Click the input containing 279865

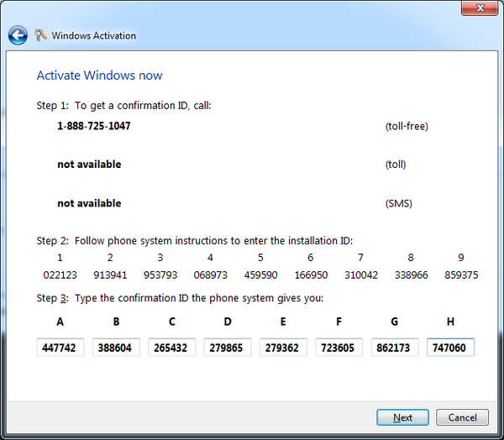(228, 348)
